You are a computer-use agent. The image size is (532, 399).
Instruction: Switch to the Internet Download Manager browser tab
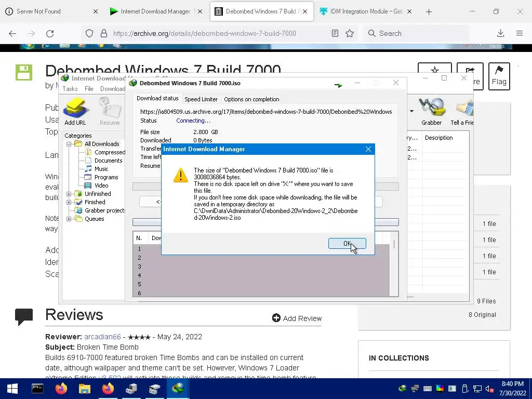tap(155, 11)
